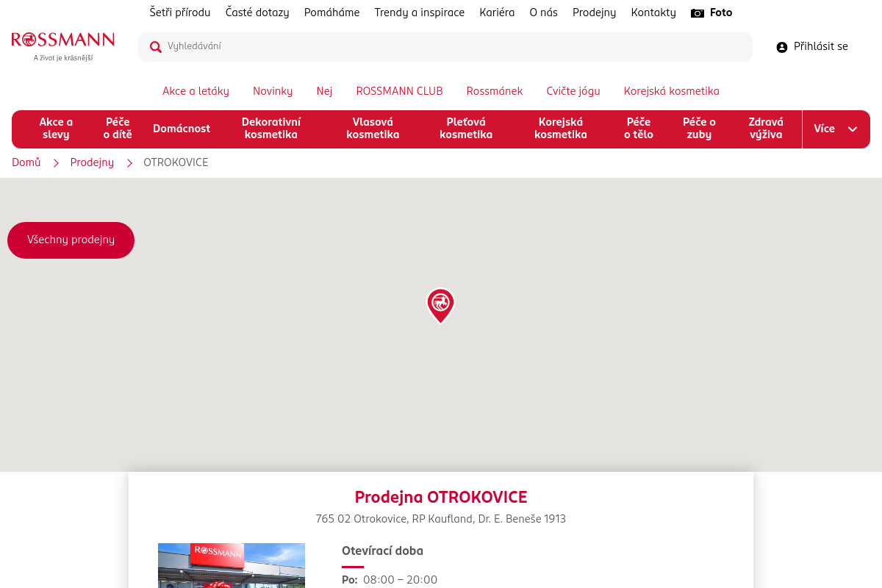Click Všechny prodejny button
882x588 pixels.
pos(71,240)
